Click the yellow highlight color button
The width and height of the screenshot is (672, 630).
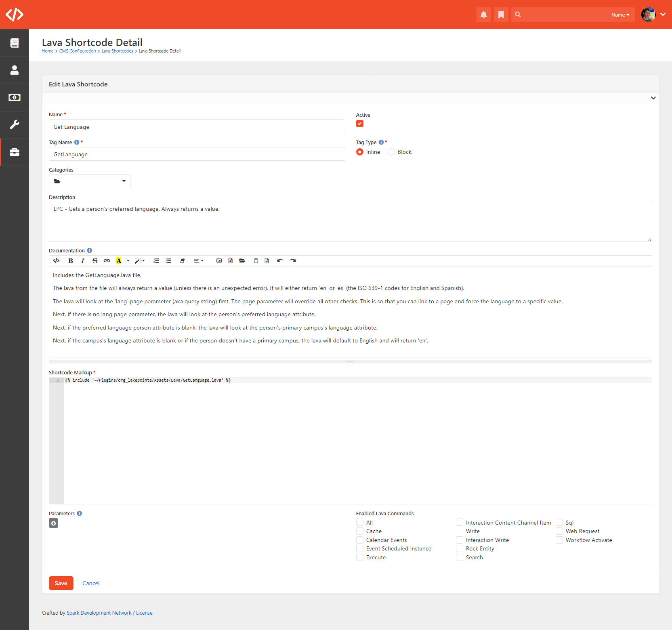pos(119,261)
